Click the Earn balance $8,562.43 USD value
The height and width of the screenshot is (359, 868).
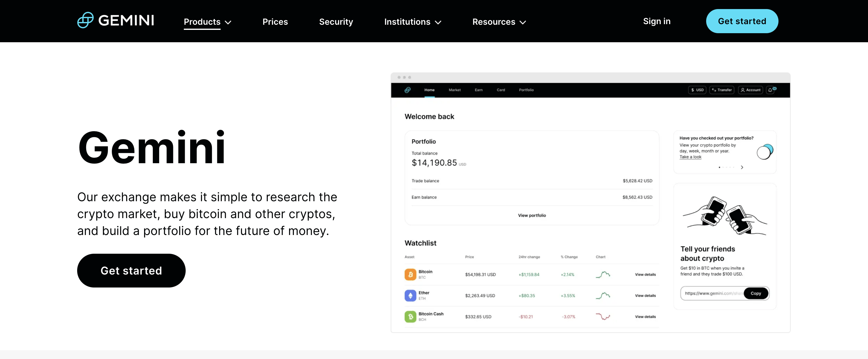pos(637,197)
